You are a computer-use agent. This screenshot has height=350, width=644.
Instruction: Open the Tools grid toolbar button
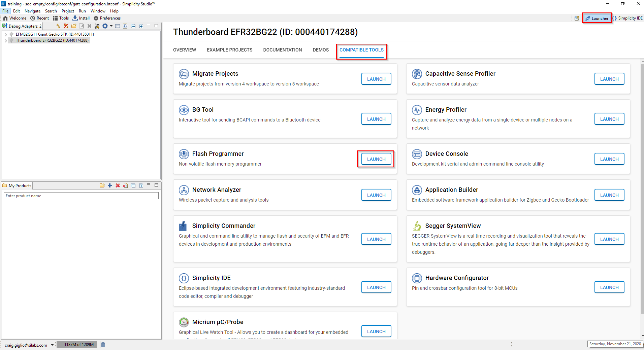tap(61, 18)
